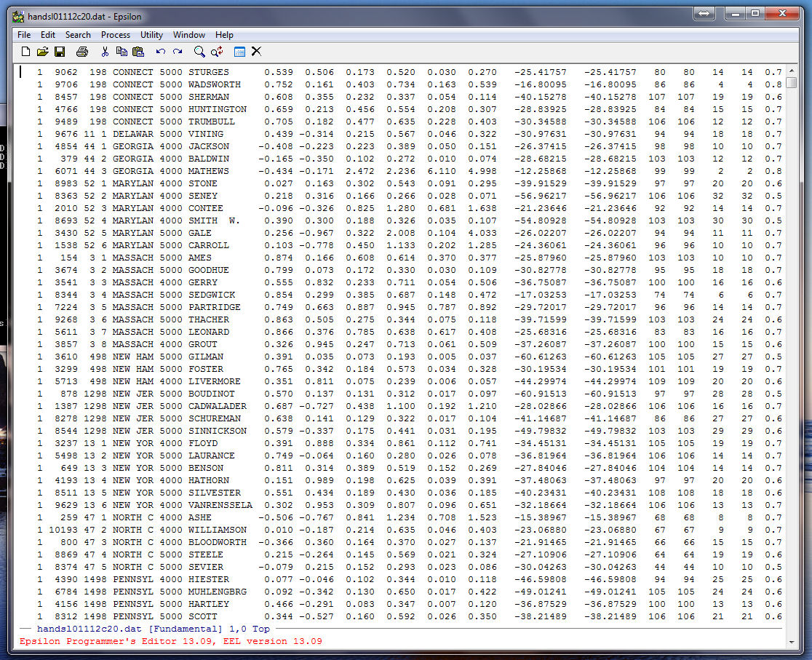812x660 pixels.
Task: Click the open folder toolbar icon
Action: 42,52
